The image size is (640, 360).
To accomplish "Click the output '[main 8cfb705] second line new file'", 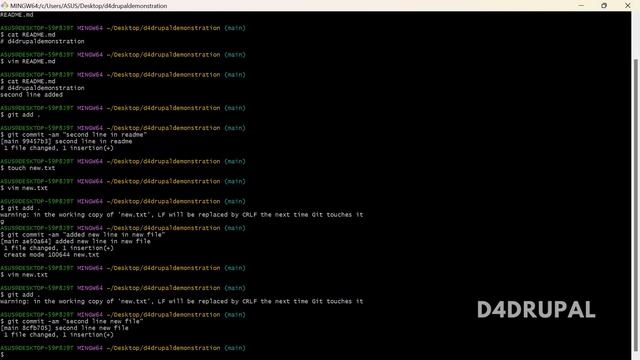I will pyautogui.click(x=64, y=328).
